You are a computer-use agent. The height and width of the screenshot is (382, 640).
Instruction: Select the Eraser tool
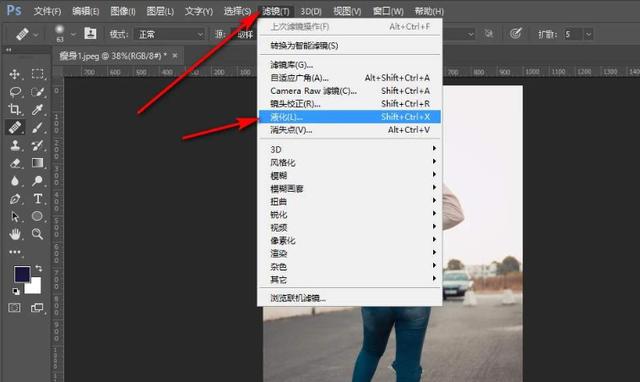coord(15,163)
